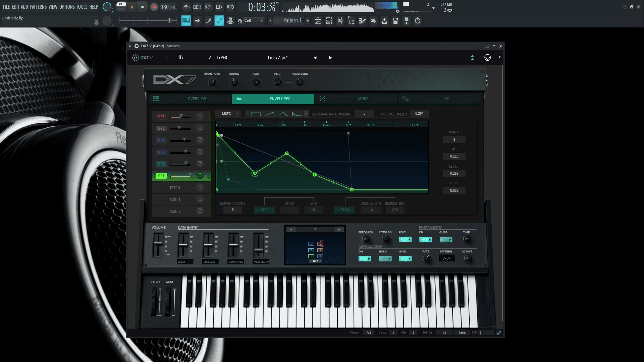Toggle Arpeggiator SYNC switch
The width and height of the screenshot is (644, 362).
coord(406,259)
